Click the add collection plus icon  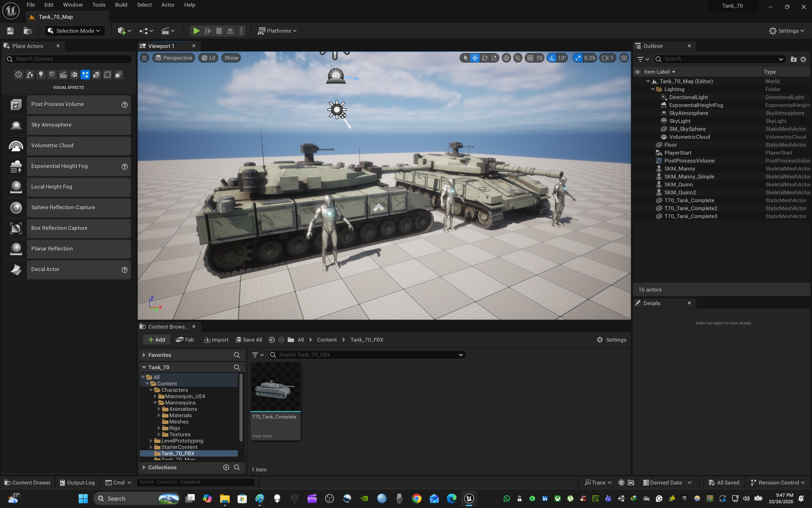click(226, 467)
